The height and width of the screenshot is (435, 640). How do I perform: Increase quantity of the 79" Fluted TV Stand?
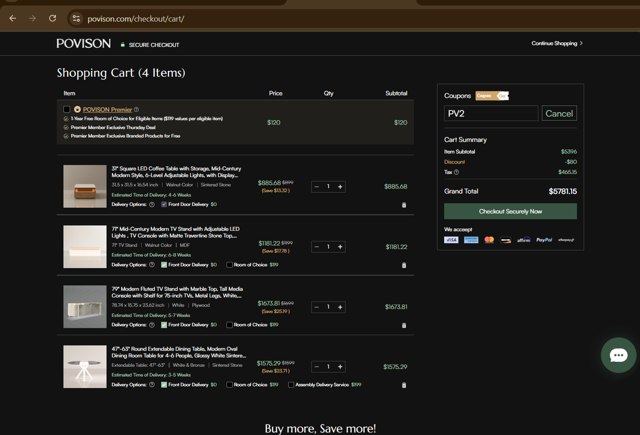tap(340, 307)
